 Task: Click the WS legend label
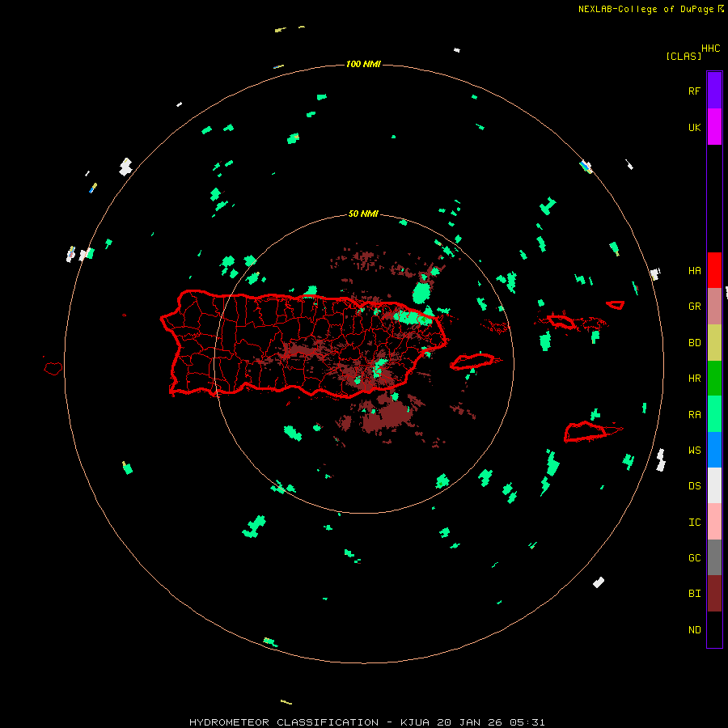(694, 450)
